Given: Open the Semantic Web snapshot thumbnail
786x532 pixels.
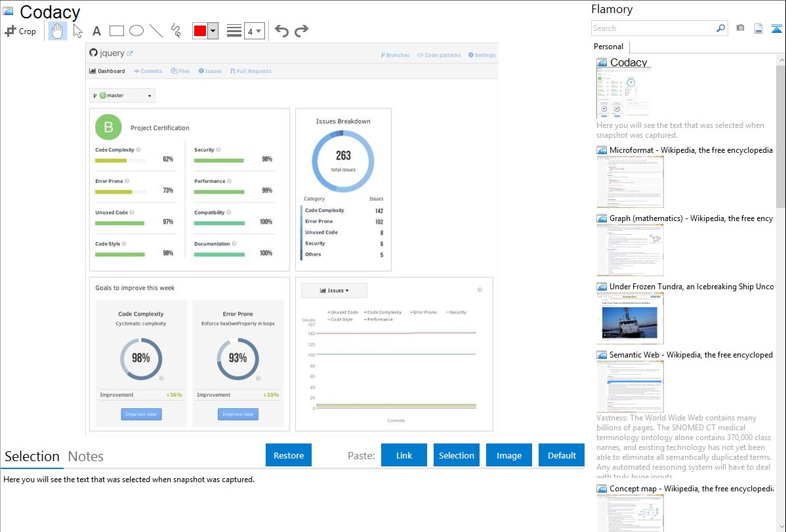Looking at the screenshot, I should point(630,386).
